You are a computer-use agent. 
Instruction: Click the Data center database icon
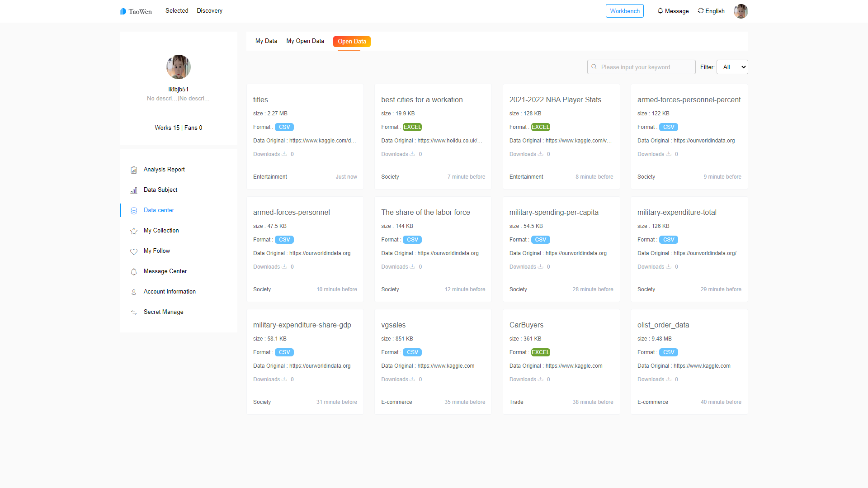point(134,211)
